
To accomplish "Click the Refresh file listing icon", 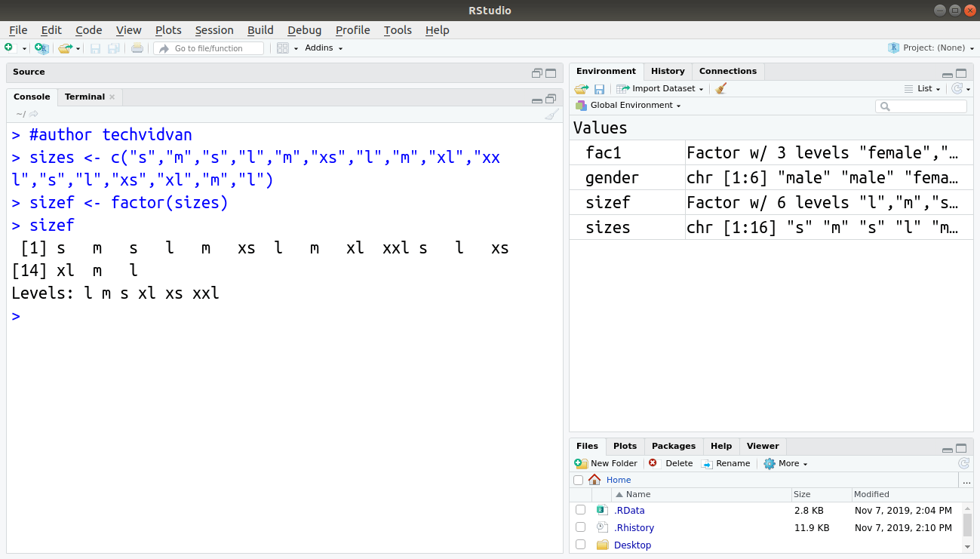I will 963,463.
